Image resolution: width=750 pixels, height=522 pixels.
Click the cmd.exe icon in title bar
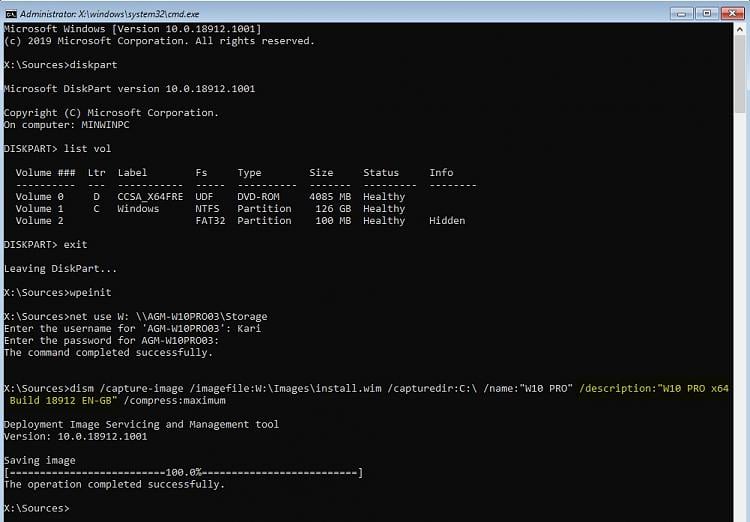[11, 14]
